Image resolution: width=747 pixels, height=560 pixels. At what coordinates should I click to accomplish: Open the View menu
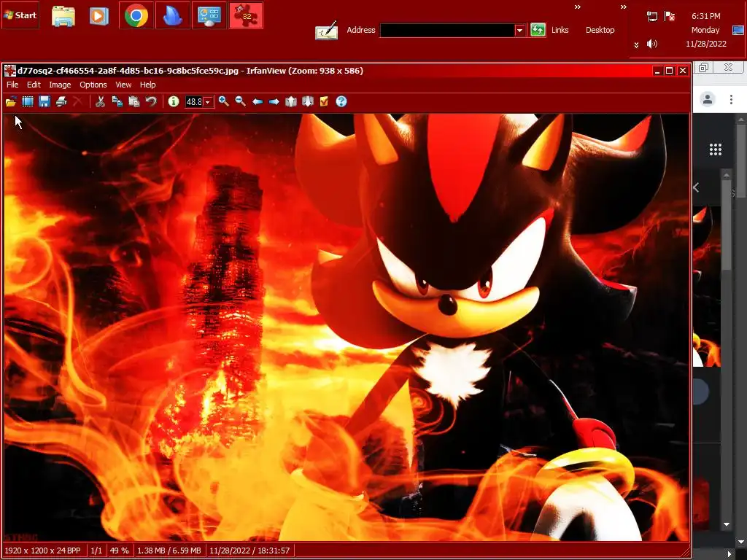coord(123,85)
